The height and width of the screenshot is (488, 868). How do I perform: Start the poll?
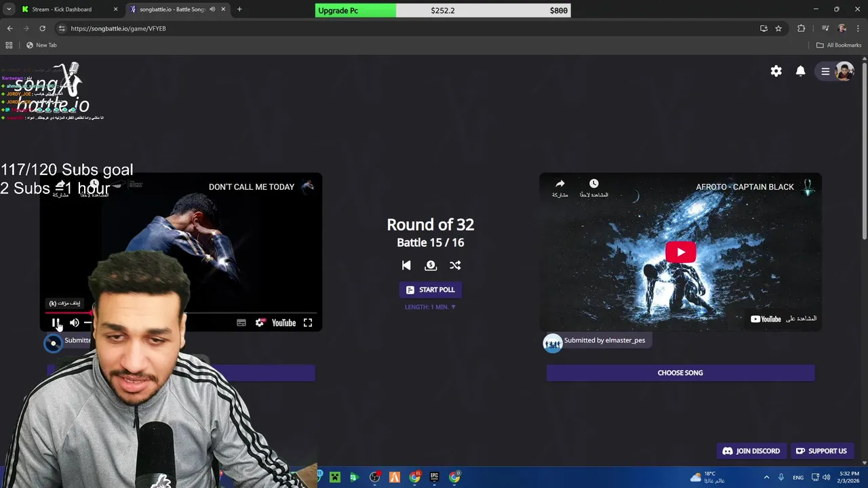click(430, 289)
